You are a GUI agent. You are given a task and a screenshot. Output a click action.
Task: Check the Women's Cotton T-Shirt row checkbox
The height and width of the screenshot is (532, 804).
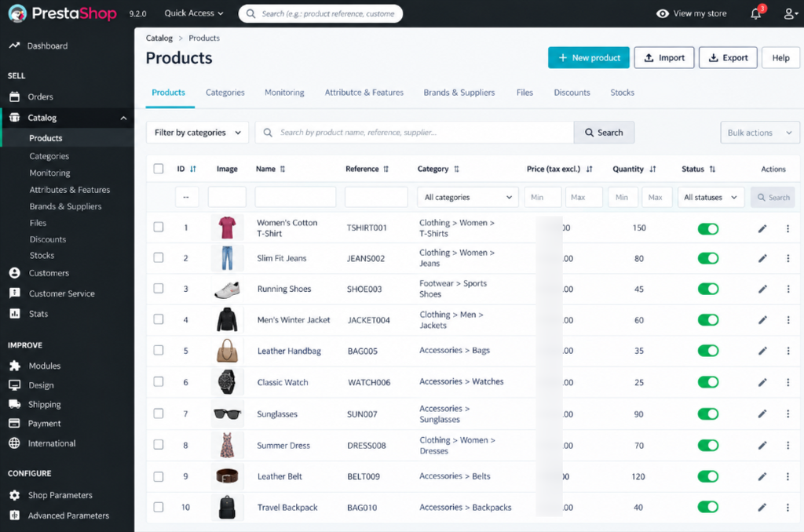click(159, 227)
